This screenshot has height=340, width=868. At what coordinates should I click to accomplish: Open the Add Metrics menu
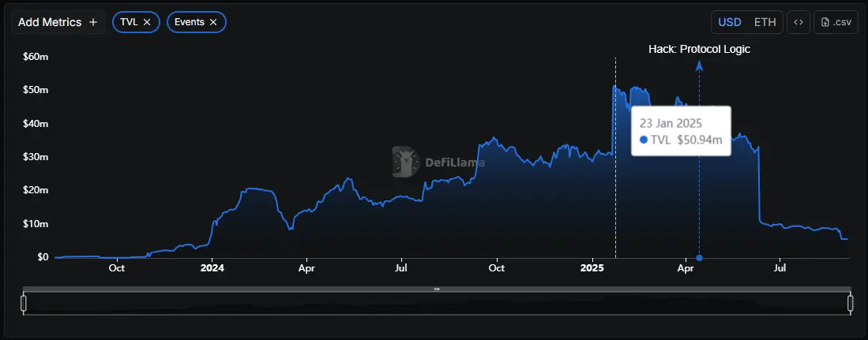[x=58, y=22]
